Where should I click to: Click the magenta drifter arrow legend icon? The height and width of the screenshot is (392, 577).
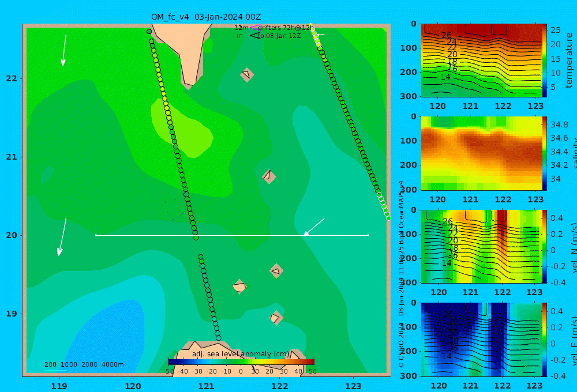point(254,28)
